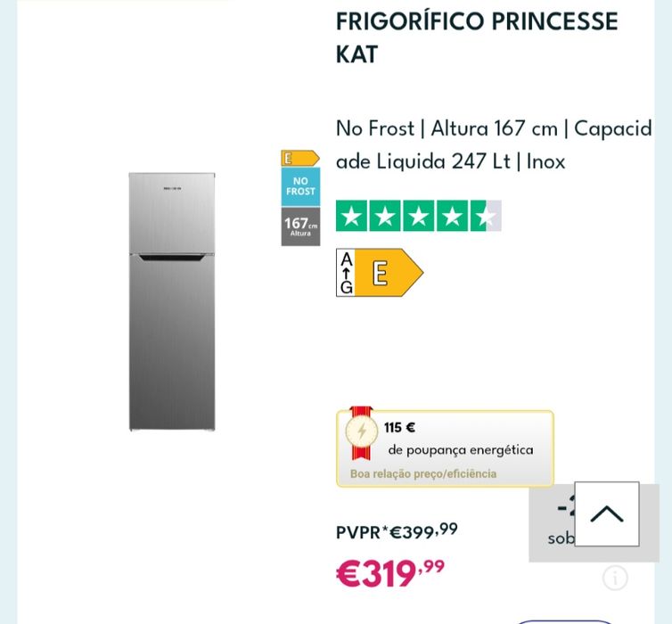Open the A-to-G energy class E label
The height and width of the screenshot is (624, 672).
pos(379,273)
